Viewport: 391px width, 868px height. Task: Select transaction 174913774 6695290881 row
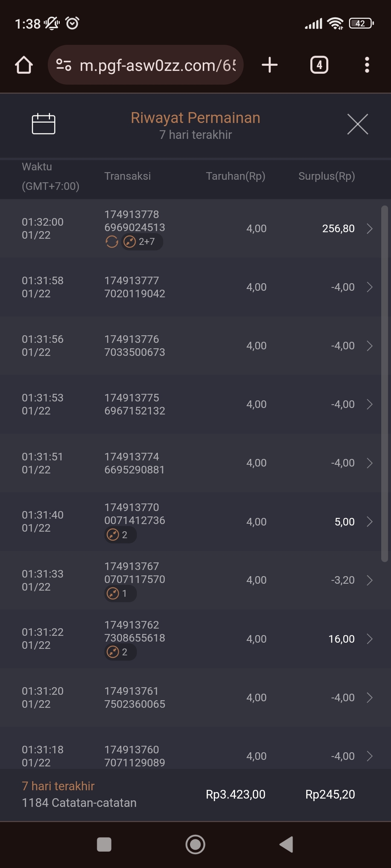click(x=135, y=463)
